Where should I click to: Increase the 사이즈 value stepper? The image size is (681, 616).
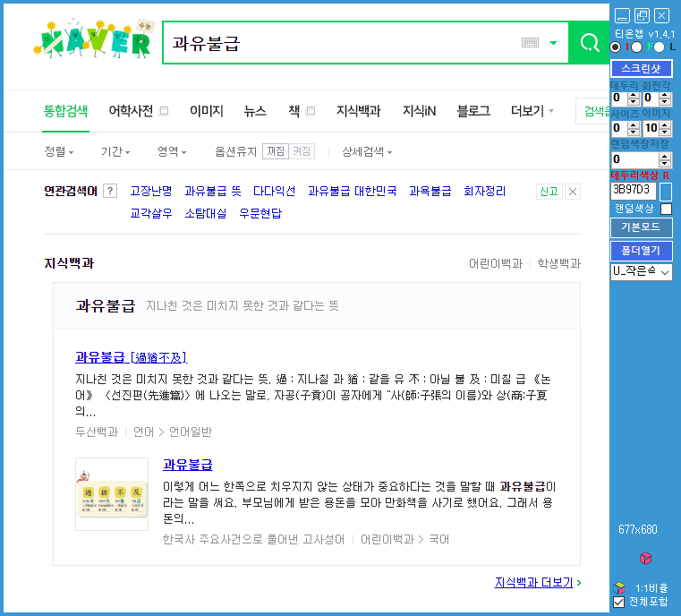pos(634,125)
